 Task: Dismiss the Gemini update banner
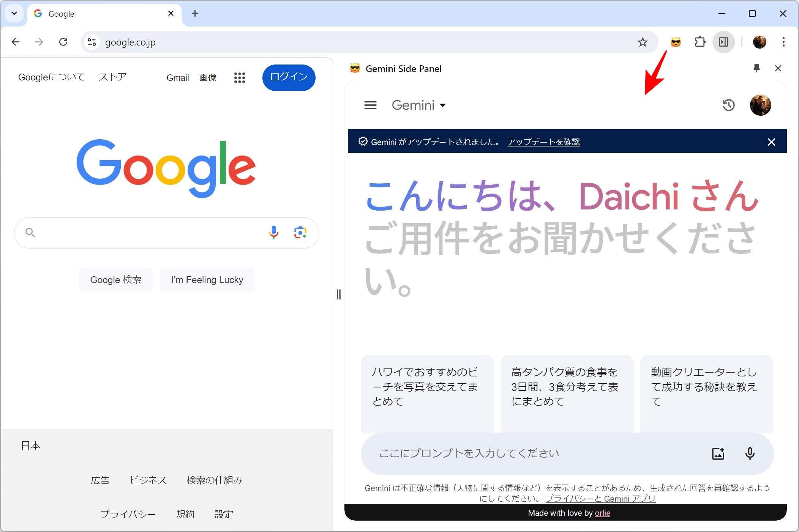point(771,142)
